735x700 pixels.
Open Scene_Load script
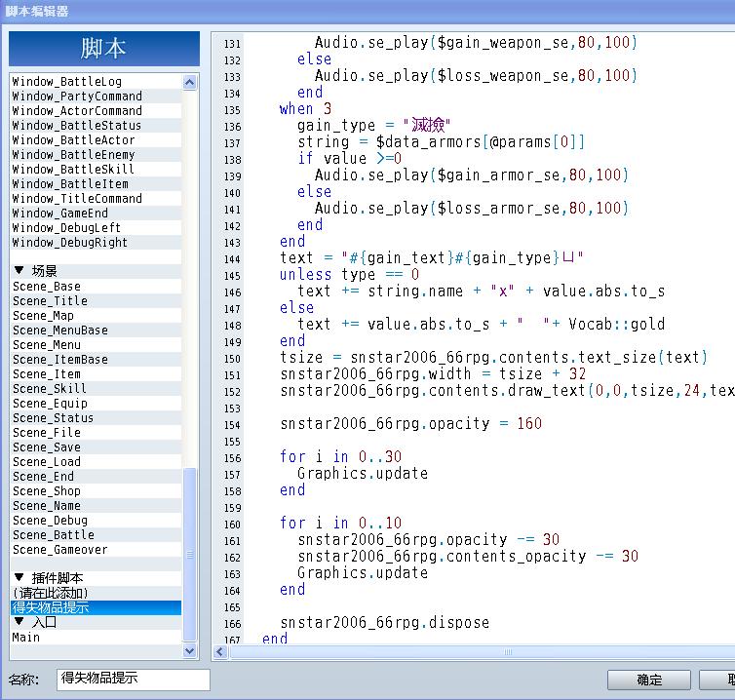pyautogui.click(x=96, y=461)
